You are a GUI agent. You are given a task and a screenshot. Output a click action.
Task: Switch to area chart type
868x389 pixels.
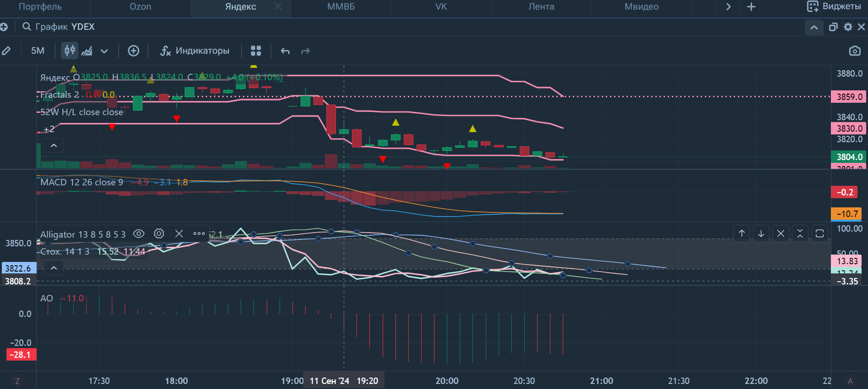[x=87, y=51]
